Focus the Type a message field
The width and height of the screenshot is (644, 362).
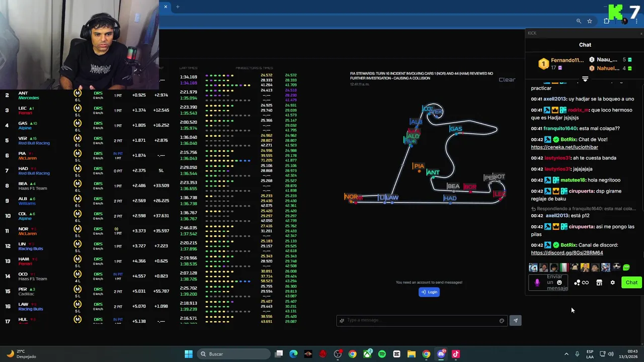click(x=422, y=320)
